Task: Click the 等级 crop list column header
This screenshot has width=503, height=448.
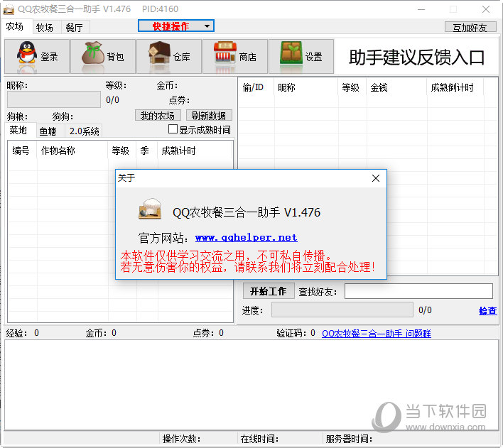Action: click(x=122, y=151)
